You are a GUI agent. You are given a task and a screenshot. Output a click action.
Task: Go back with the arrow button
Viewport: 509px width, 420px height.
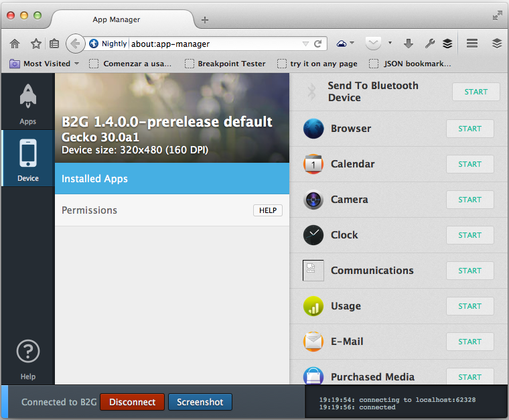tap(75, 44)
